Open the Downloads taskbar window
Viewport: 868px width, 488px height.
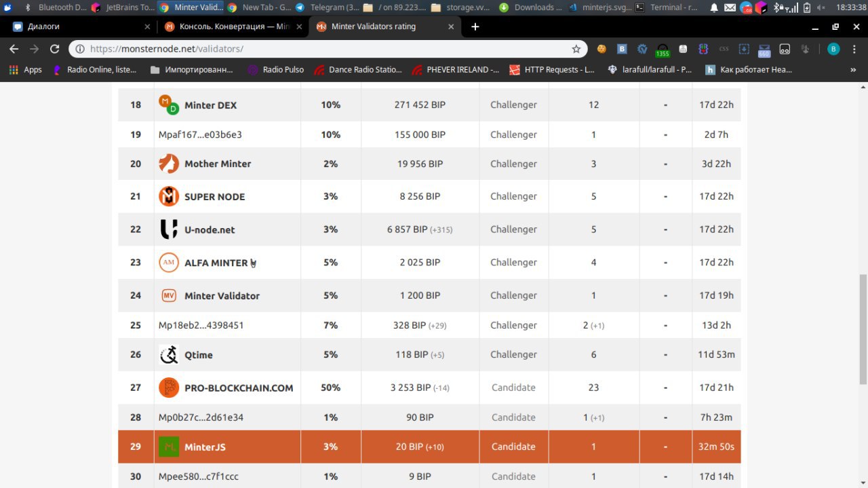[530, 7]
